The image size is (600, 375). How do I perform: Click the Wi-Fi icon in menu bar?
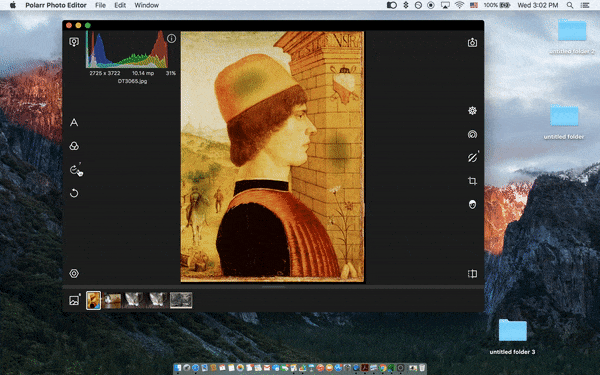click(459, 5)
